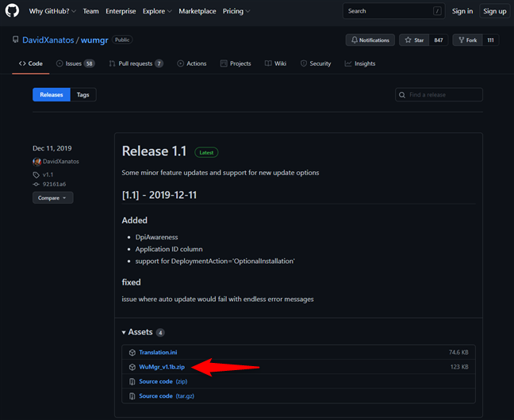Viewport: 514px width, 420px height.
Task: Click the package icon beside WuMgr_v1.1b.zip
Action: point(132,367)
